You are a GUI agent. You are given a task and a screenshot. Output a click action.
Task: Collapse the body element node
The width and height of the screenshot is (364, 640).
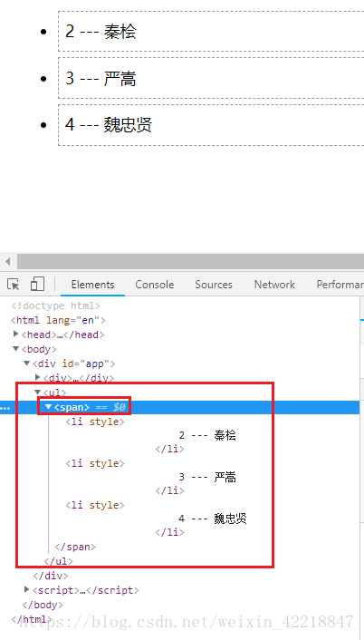pyautogui.click(x=16, y=349)
